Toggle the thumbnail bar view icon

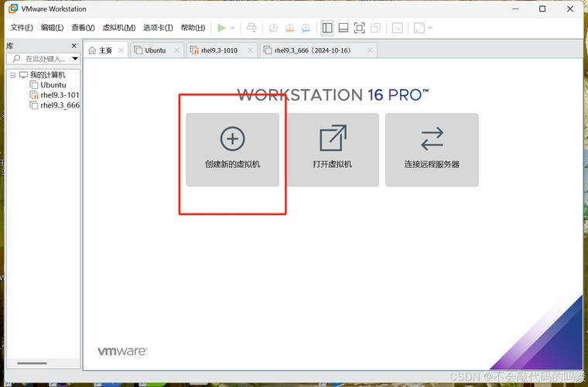[x=343, y=28]
